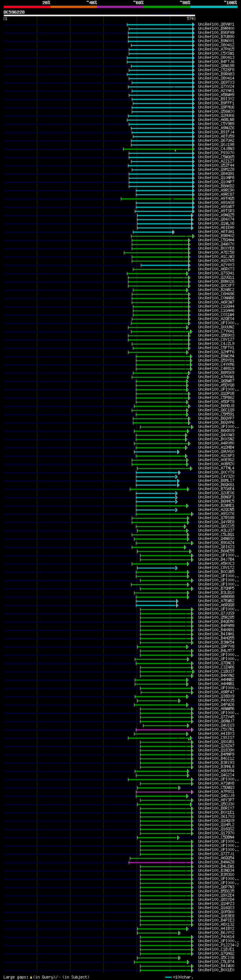Select hit label UniRef100_P93070
This screenshot has width=241, height=980.
216,153
